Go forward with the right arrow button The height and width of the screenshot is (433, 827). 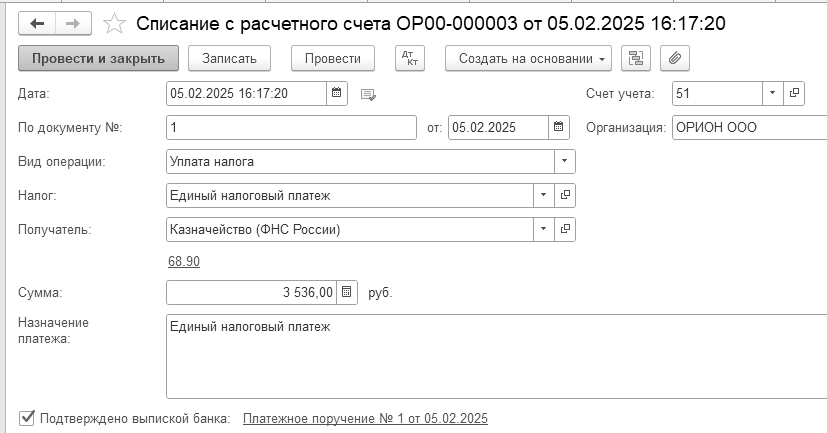pyautogui.click(x=73, y=23)
